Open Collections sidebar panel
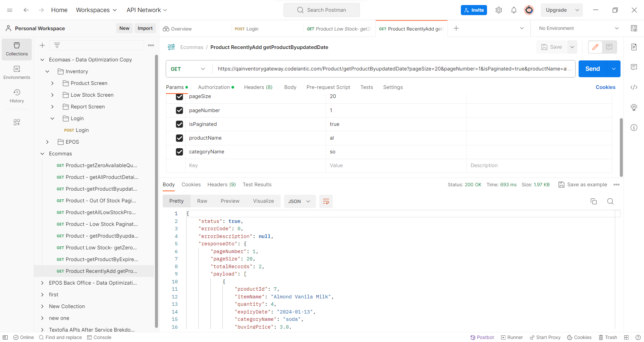 coord(17,49)
